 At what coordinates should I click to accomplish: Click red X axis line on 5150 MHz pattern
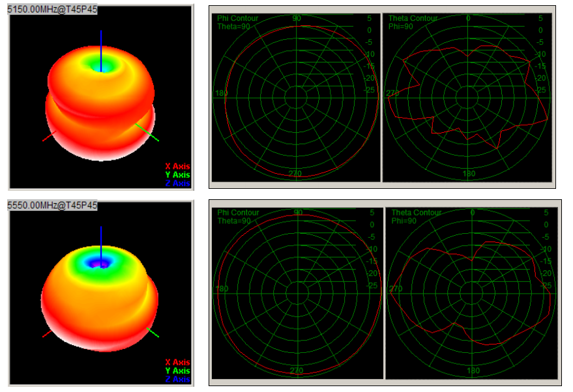pyautogui.click(x=49, y=137)
